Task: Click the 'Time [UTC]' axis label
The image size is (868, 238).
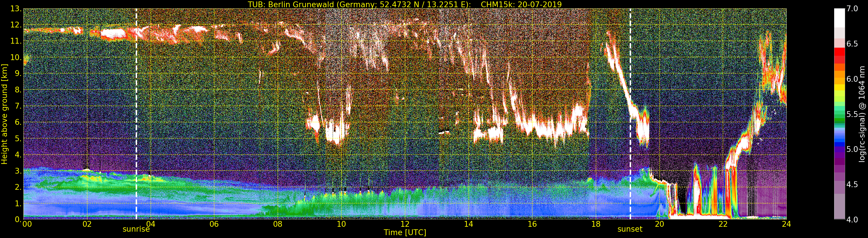Action: [405, 232]
